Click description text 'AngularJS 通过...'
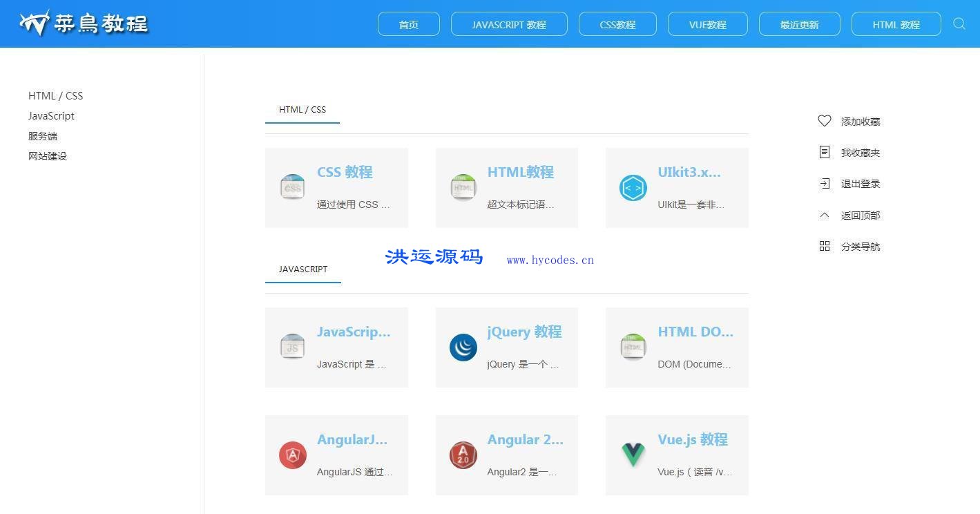 click(x=355, y=472)
